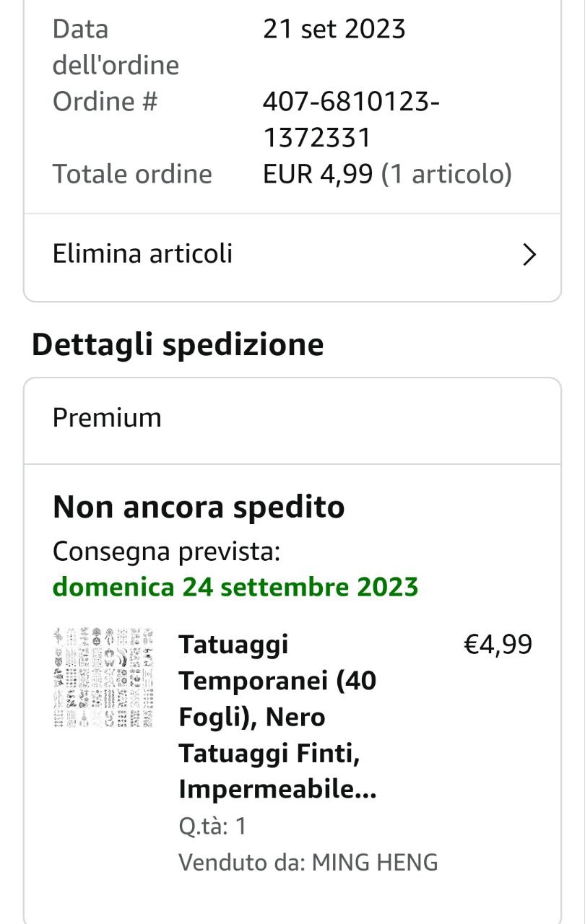Tap the Premium shipping label
585x924 pixels.
[107, 418]
